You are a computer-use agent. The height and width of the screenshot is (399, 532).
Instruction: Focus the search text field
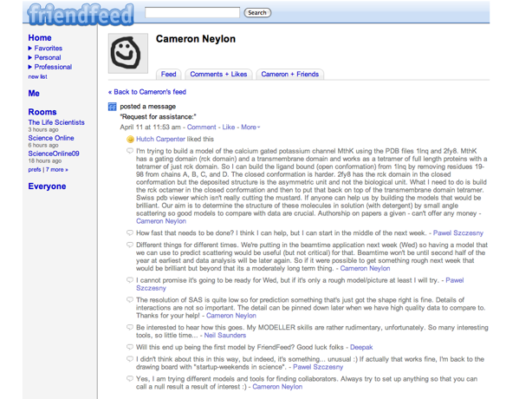[x=192, y=12]
